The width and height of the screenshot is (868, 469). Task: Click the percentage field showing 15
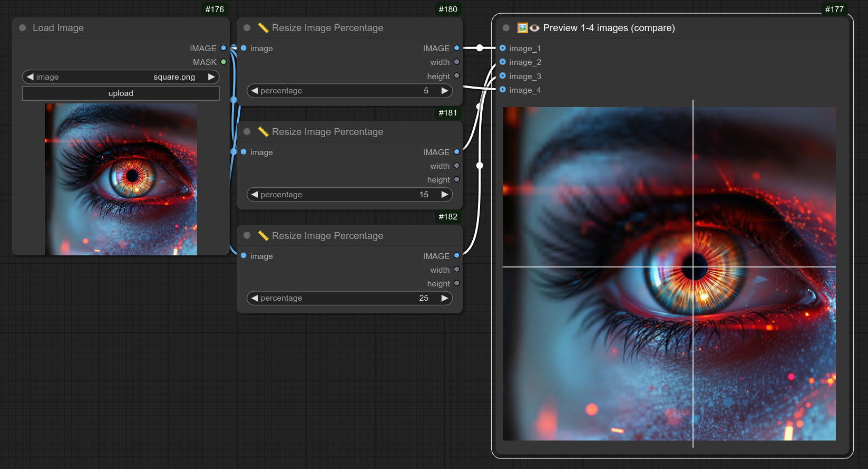349,195
